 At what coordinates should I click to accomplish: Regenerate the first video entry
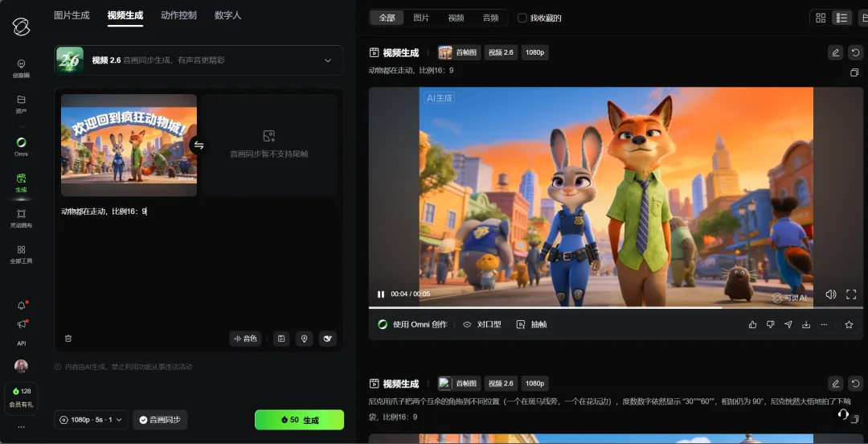click(x=855, y=52)
